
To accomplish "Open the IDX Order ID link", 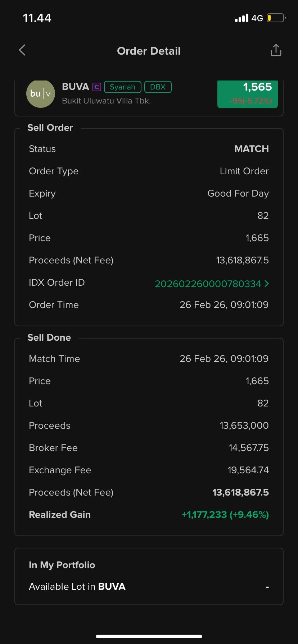I will tap(208, 284).
